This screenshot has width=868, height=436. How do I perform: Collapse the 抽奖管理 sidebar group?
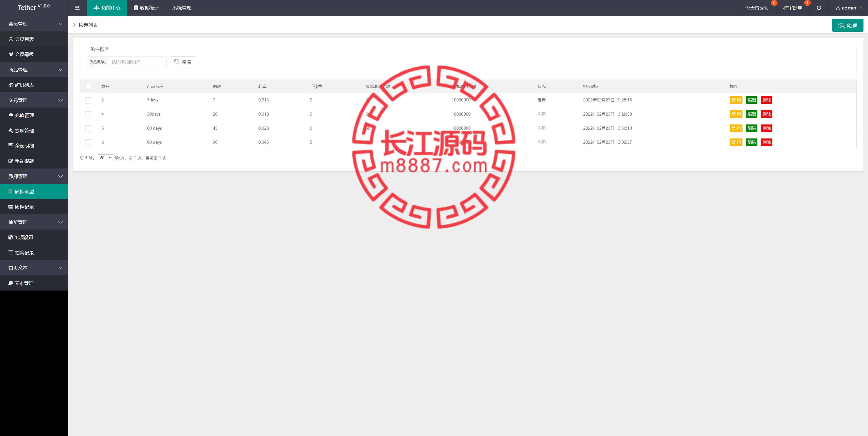tap(34, 222)
